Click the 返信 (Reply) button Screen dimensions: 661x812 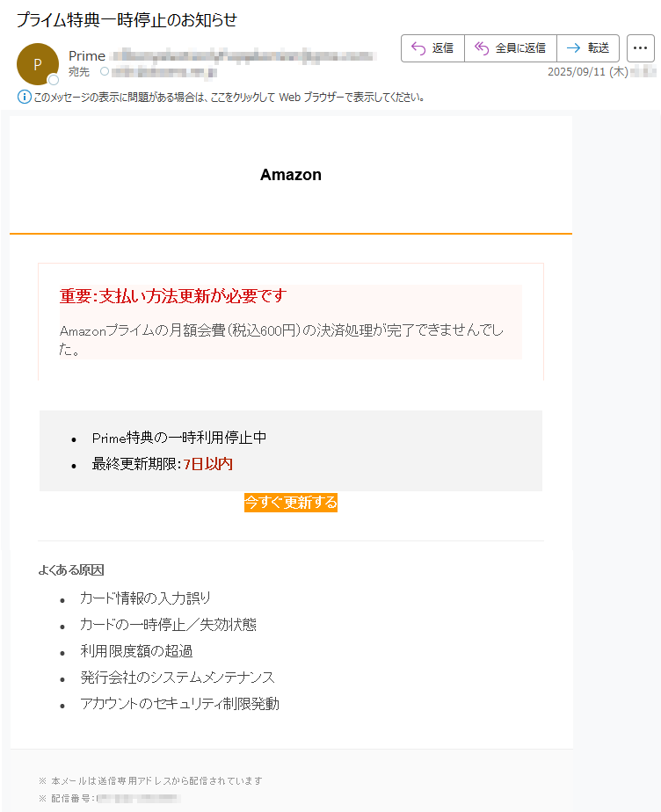pos(432,48)
